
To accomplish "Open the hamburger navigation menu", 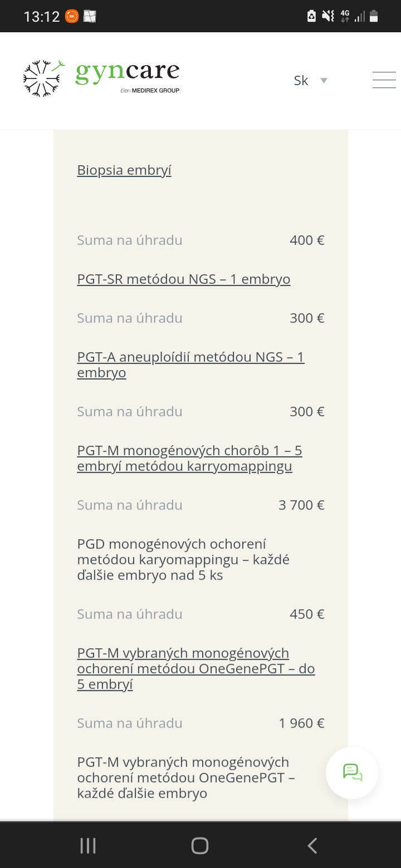I will pyautogui.click(x=384, y=80).
